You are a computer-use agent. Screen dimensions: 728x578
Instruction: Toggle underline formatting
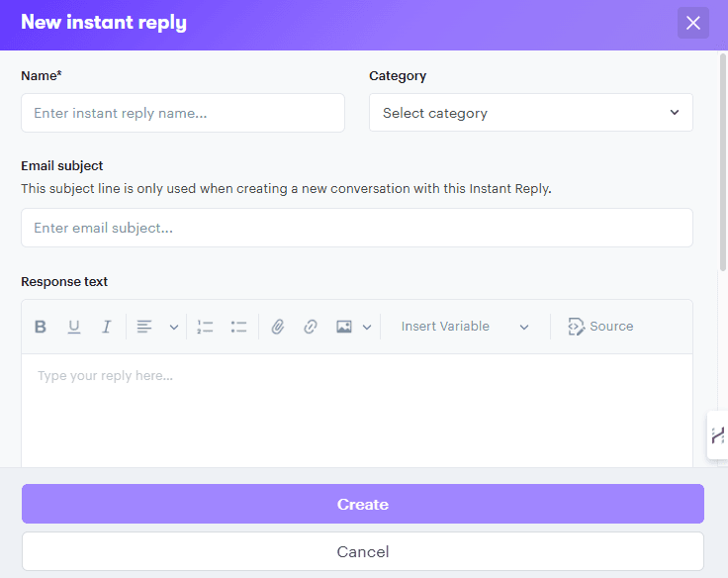(74, 327)
